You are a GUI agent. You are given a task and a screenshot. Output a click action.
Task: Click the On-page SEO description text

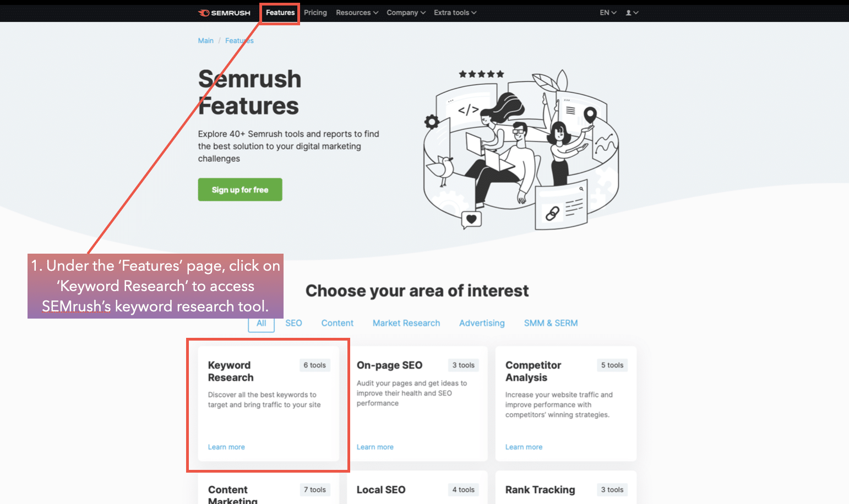tap(412, 393)
